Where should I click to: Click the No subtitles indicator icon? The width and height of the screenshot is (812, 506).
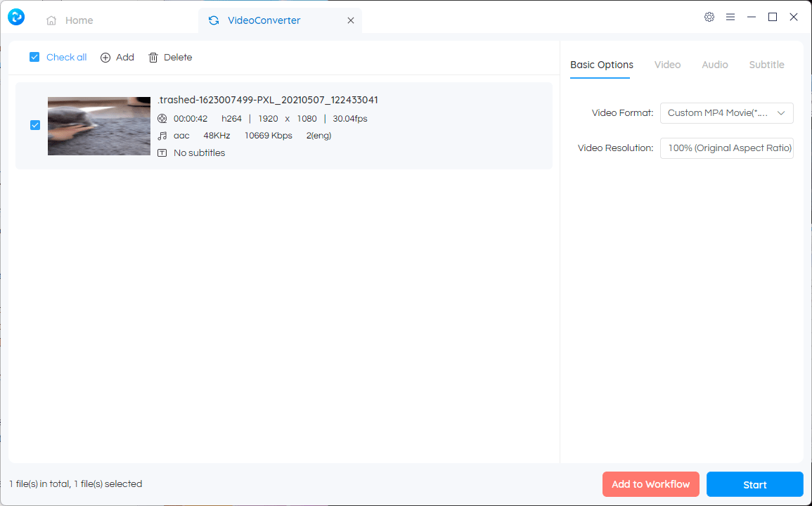[163, 153]
